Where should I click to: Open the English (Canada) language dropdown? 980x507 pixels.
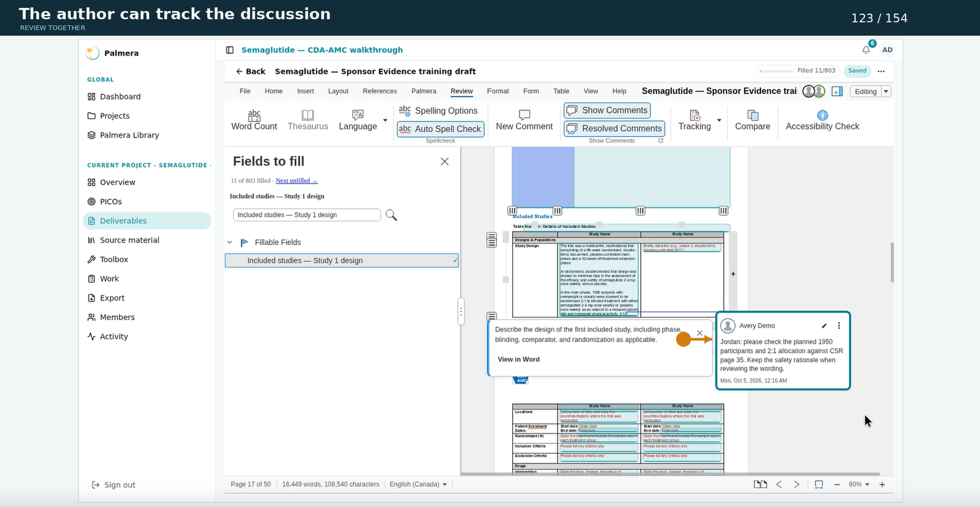pyautogui.click(x=418, y=484)
